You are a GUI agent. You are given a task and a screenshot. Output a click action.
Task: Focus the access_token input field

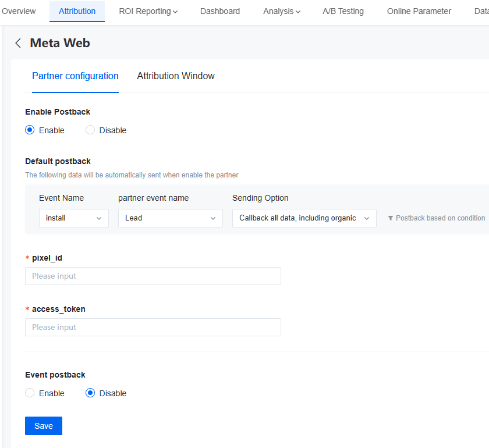pos(153,327)
